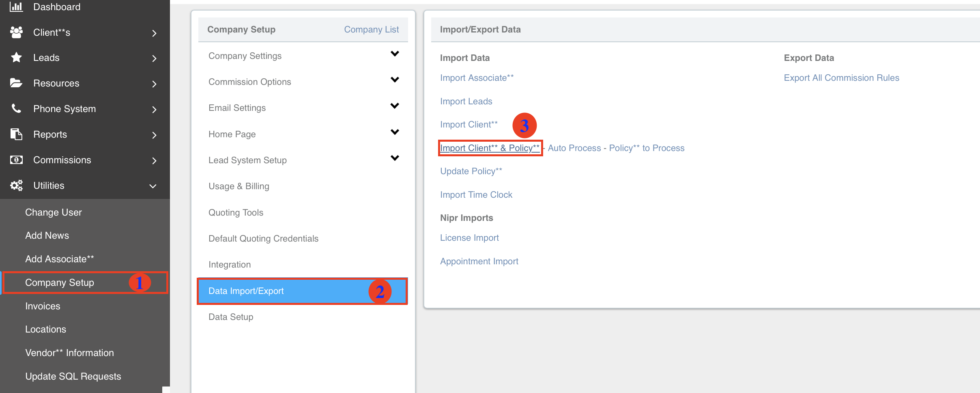Click Policy** to Process link
This screenshot has width=980, height=393.
point(647,148)
